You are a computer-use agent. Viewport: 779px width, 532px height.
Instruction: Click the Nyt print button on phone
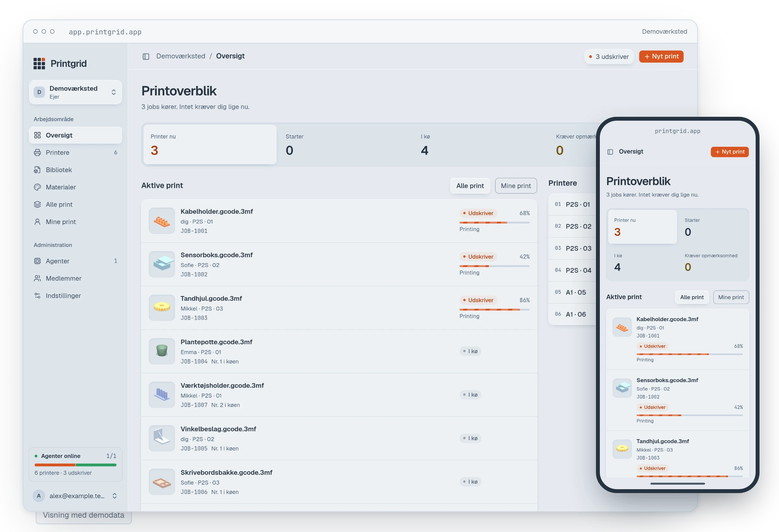(x=730, y=152)
